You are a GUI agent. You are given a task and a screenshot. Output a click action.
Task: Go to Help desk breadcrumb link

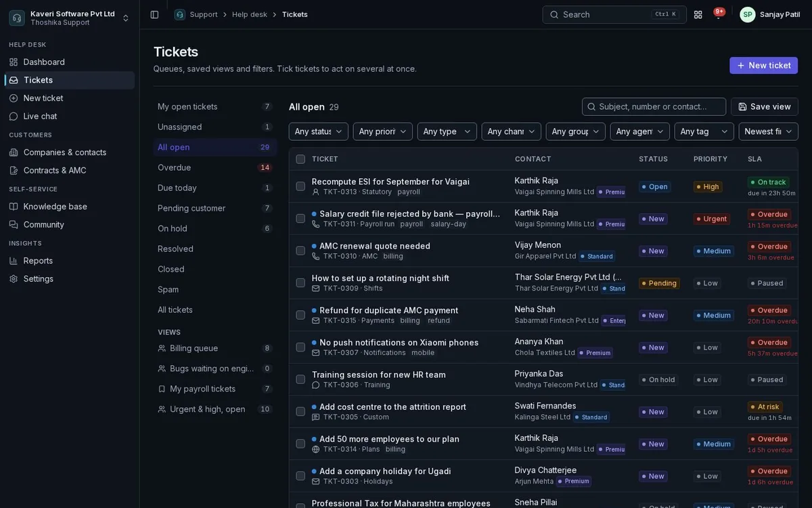[x=250, y=14]
